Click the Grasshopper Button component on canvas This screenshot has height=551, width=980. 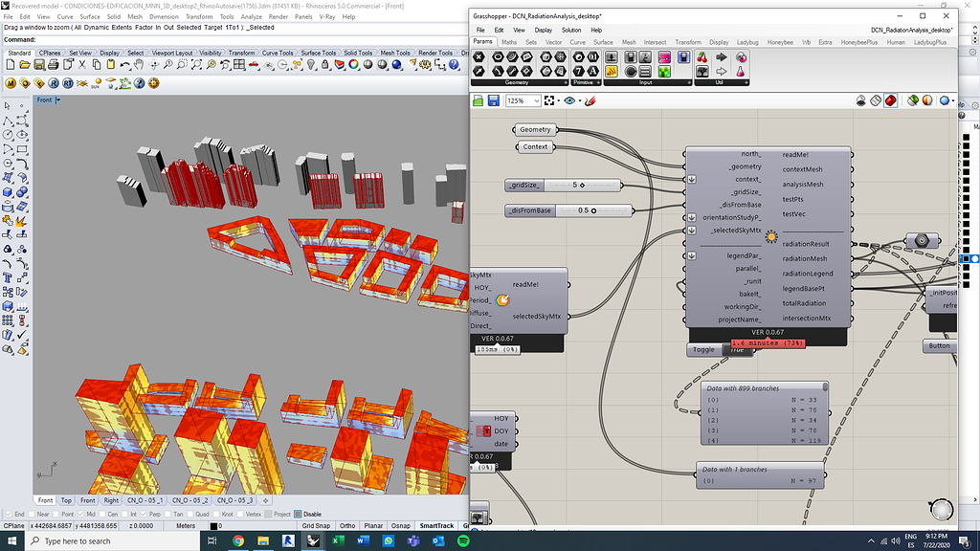coord(939,346)
